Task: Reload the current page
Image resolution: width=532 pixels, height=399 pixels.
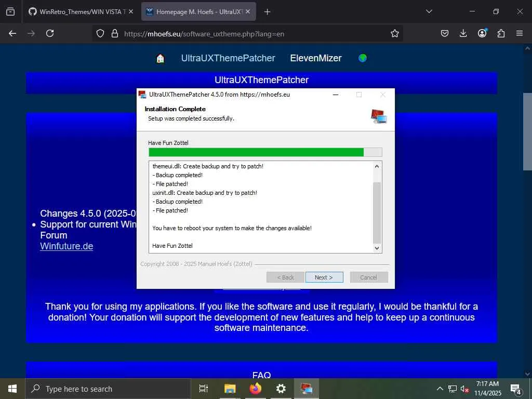Action: pyautogui.click(x=50, y=33)
